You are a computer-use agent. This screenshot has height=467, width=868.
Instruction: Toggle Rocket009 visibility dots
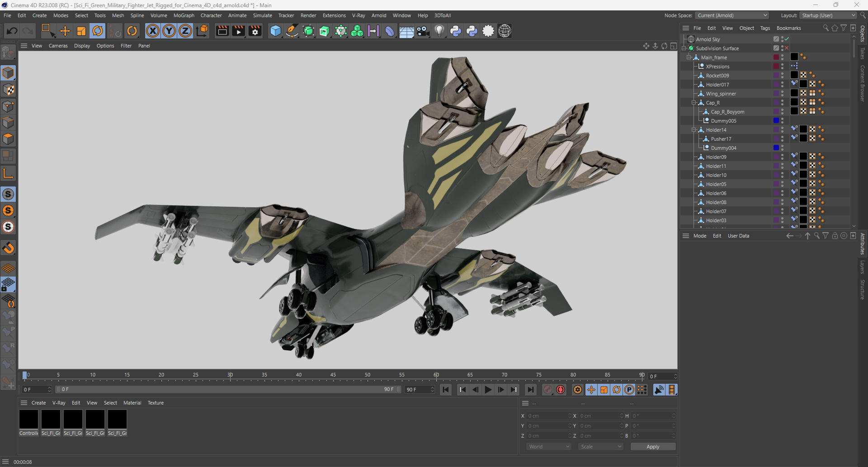783,75
